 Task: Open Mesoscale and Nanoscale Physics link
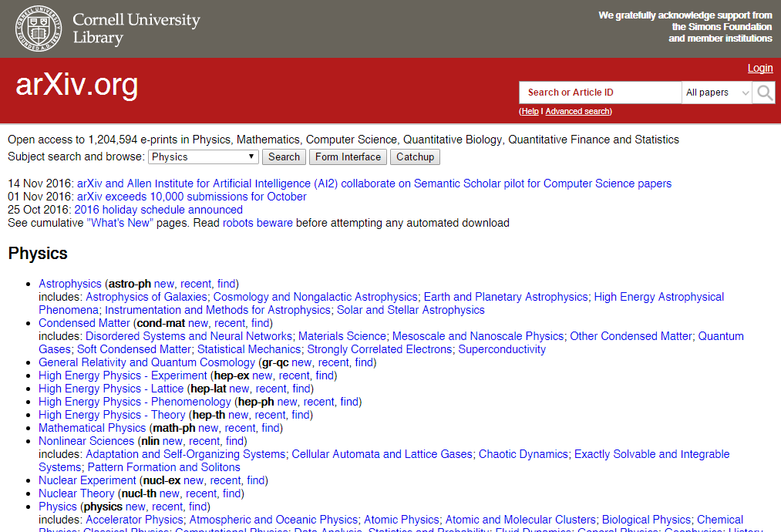[x=478, y=336]
